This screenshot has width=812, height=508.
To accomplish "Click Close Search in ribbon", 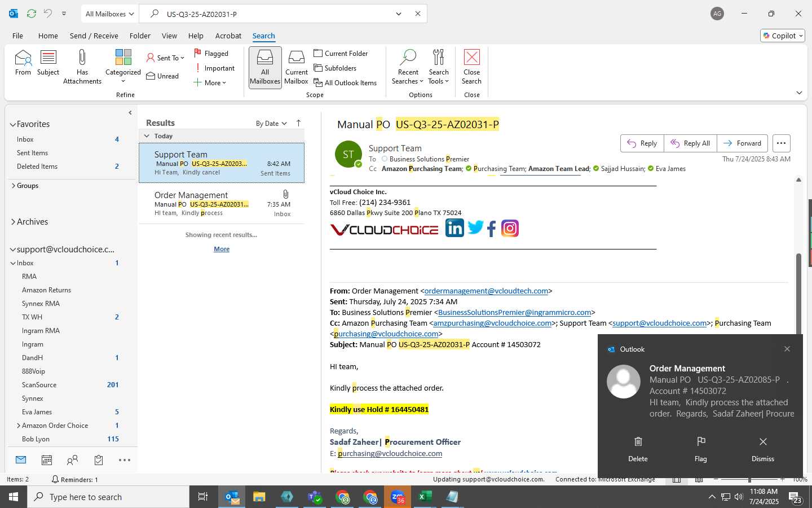I will [x=471, y=67].
